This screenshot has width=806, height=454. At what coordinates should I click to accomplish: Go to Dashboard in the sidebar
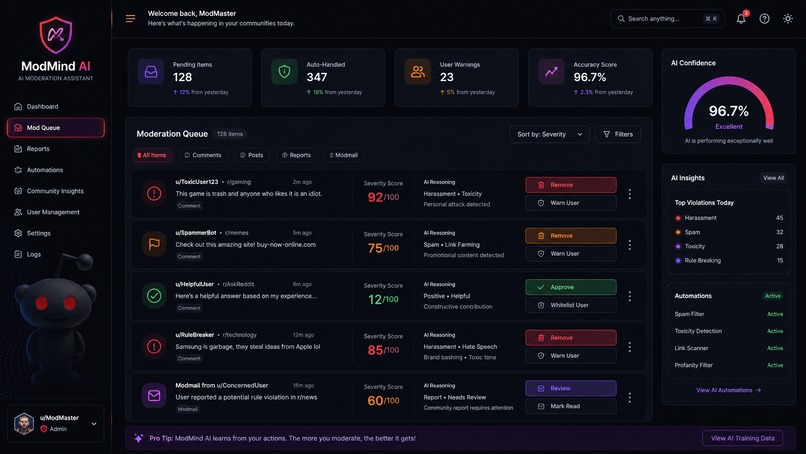[56, 106]
